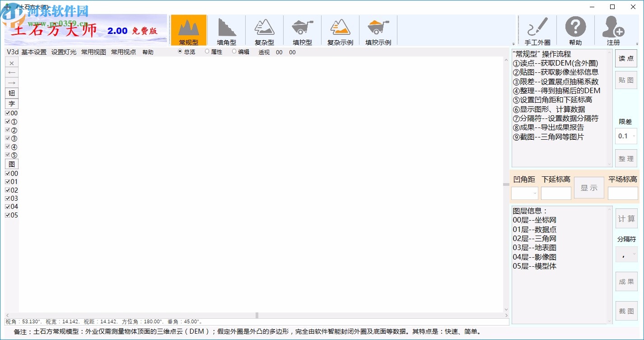Open the 常用视图 menu
Image resolution: width=644 pixels, height=340 pixels.
tap(93, 52)
